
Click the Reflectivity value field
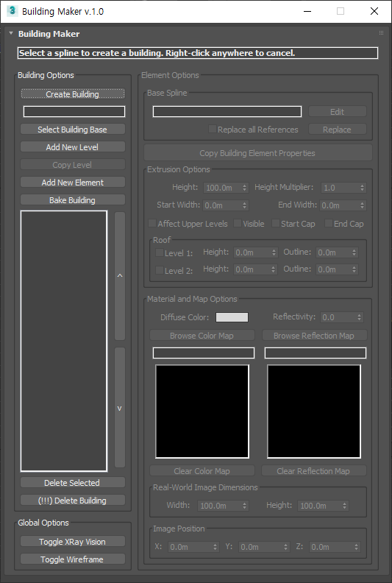tap(338, 317)
